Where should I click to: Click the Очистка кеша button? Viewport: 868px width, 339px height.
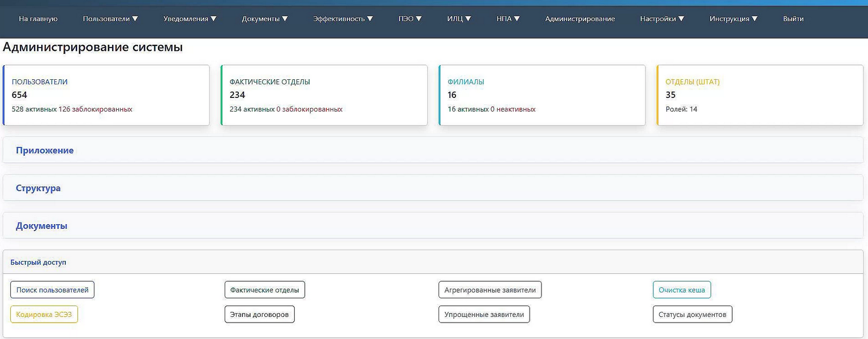682,290
